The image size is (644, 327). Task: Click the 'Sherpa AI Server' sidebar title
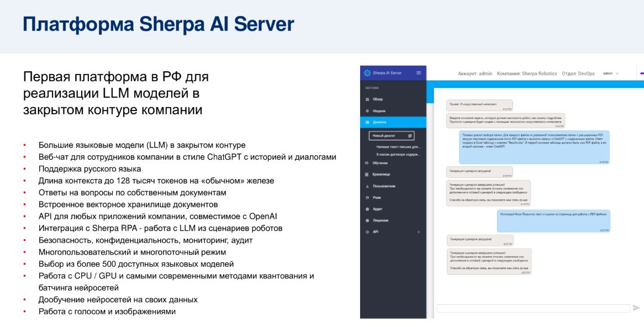coord(387,73)
